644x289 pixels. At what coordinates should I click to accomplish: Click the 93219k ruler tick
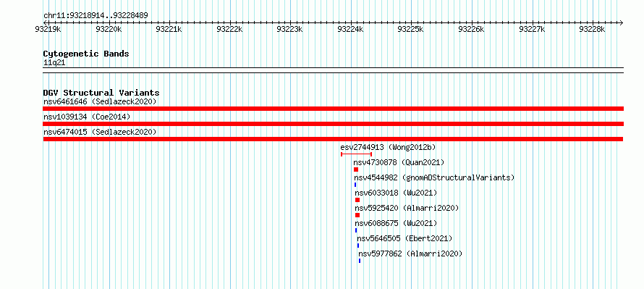pos(48,29)
